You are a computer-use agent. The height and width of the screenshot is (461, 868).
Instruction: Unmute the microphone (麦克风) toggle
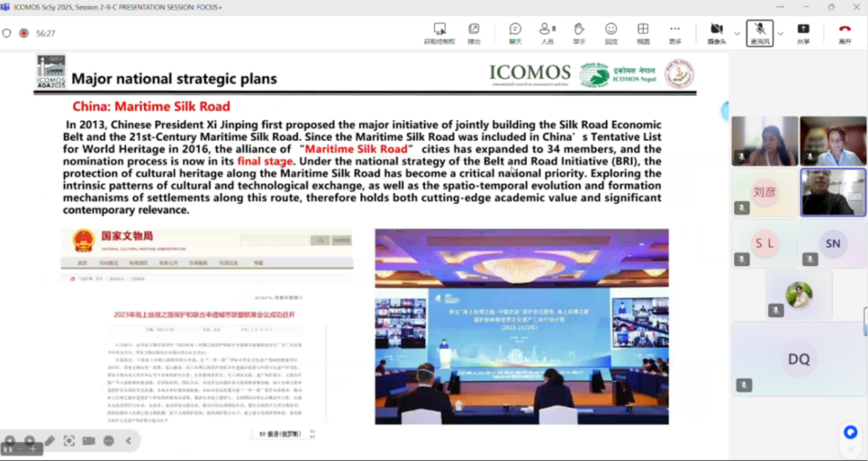click(759, 33)
